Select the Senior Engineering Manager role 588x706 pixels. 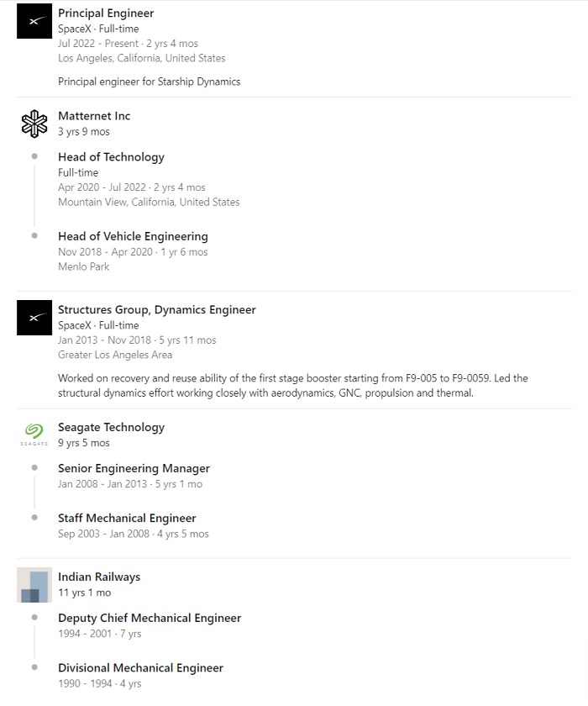tap(134, 468)
